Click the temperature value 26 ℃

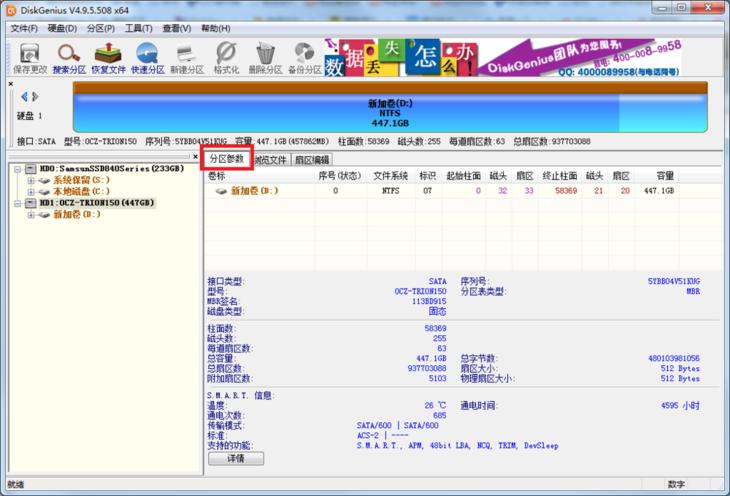pyautogui.click(x=435, y=406)
